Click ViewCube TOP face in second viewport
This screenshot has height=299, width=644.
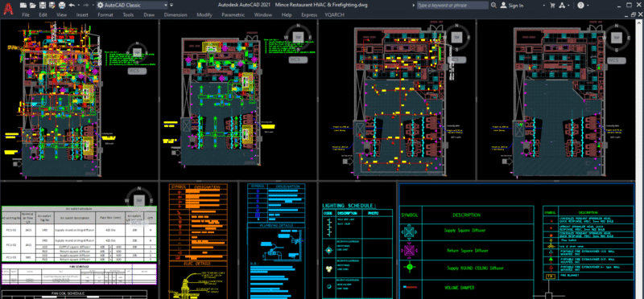point(298,37)
